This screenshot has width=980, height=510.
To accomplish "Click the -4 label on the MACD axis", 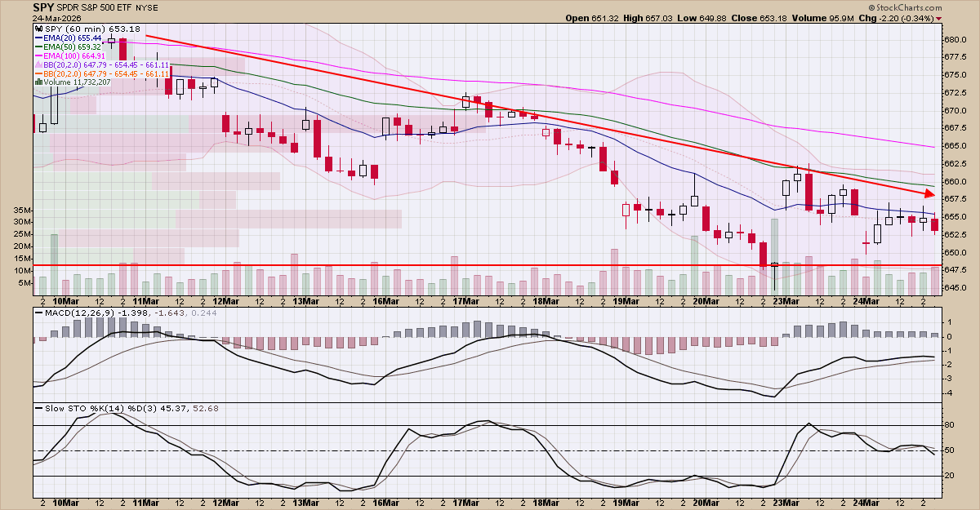I will [950, 392].
